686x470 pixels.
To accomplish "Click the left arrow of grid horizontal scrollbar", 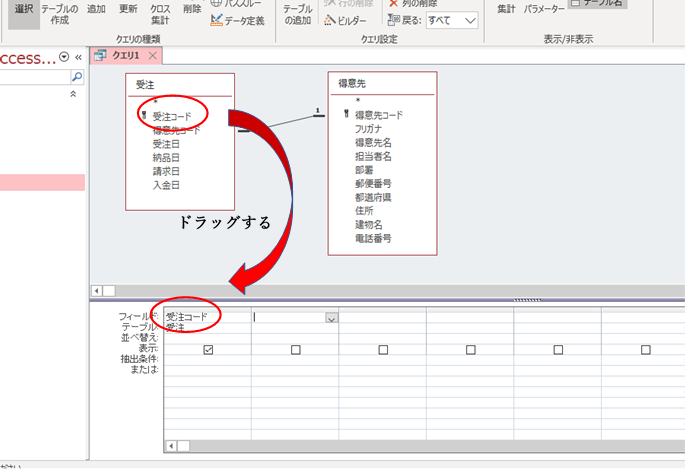I will 171,446.
